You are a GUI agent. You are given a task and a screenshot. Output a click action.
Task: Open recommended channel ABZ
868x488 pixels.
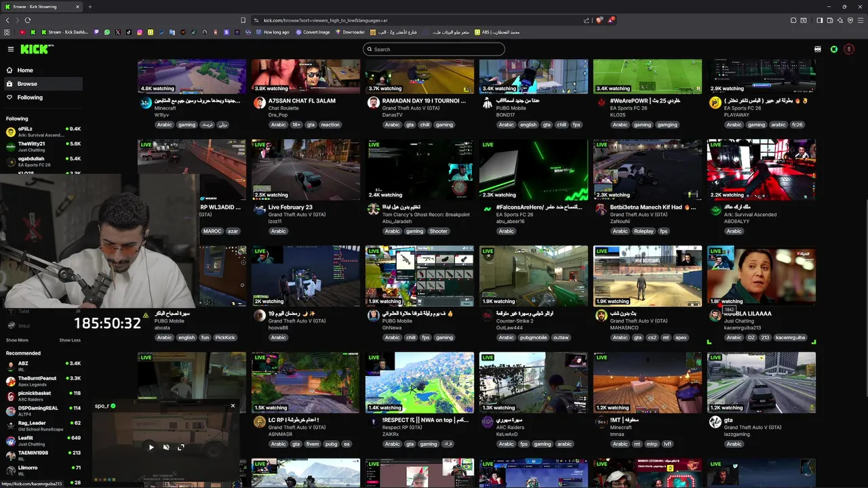click(43, 367)
